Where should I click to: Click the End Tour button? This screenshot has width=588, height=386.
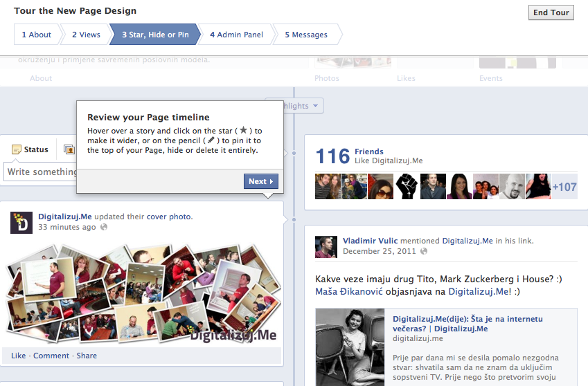(551, 12)
